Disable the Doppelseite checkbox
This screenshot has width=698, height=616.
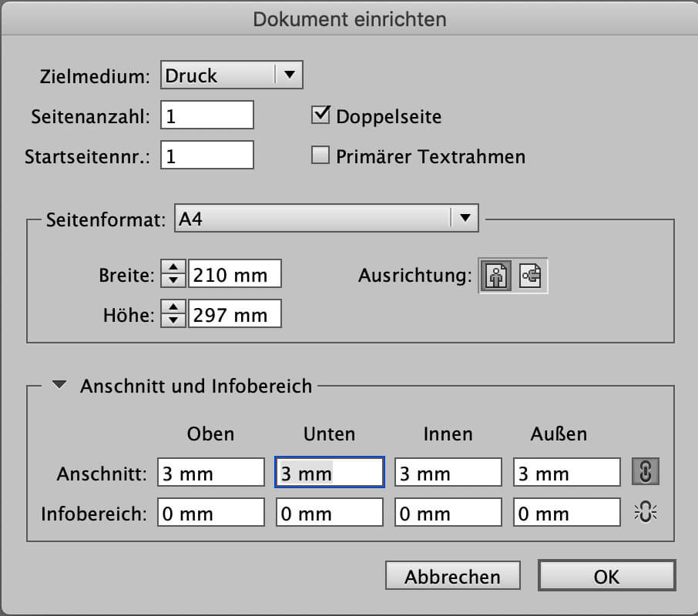point(320,116)
